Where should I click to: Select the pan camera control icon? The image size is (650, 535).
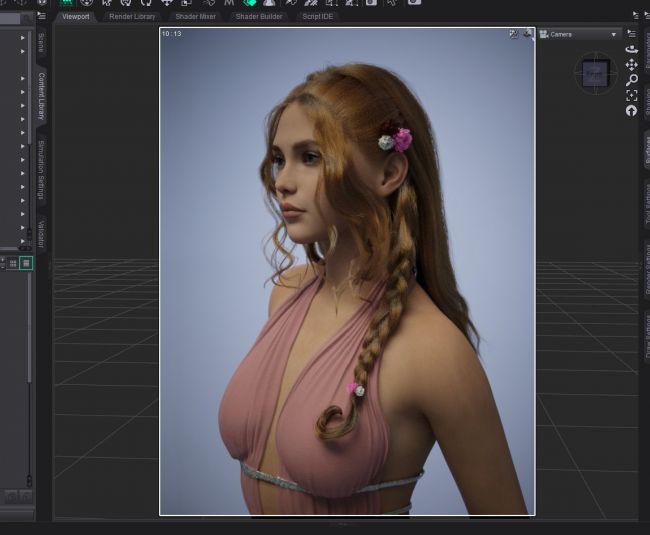[x=631, y=64]
